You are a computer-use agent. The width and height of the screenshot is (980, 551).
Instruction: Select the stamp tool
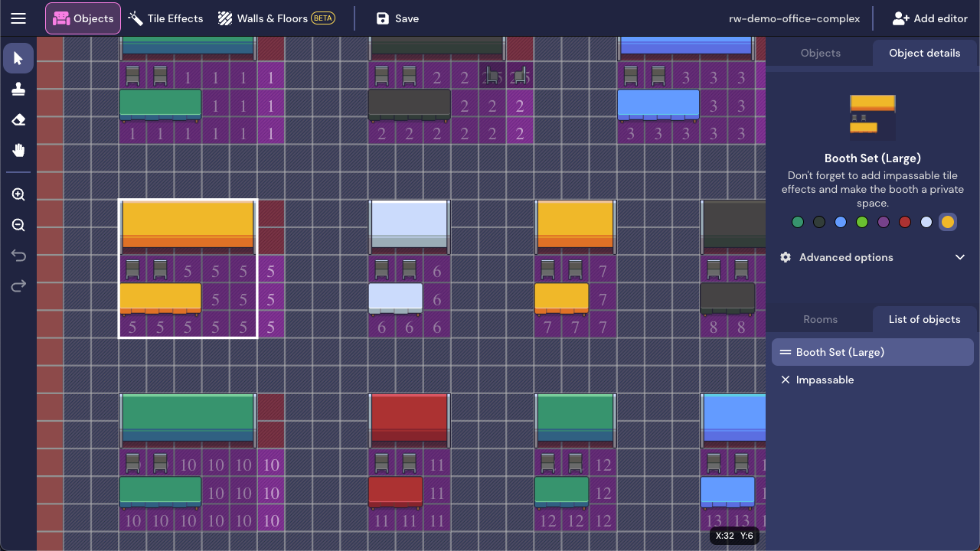click(x=18, y=90)
